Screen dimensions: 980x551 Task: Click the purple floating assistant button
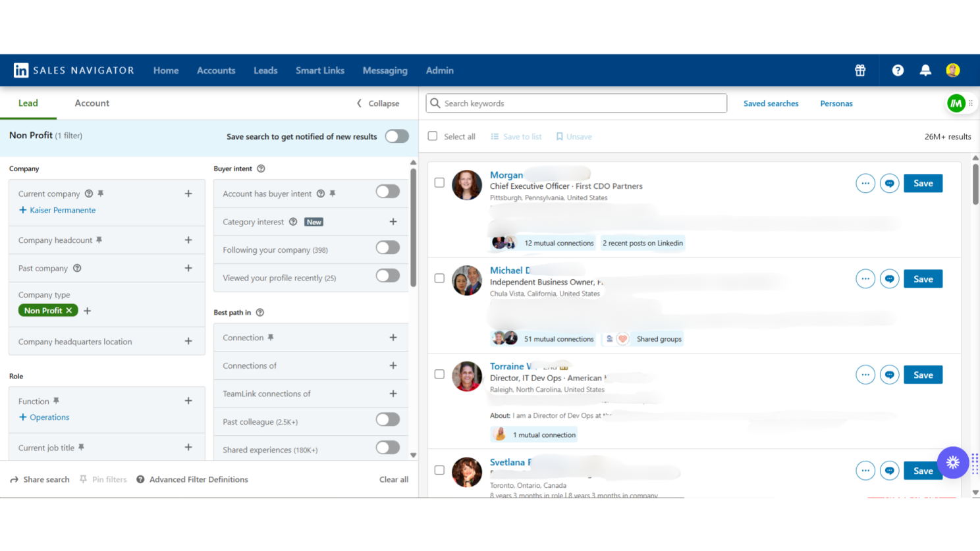click(953, 463)
